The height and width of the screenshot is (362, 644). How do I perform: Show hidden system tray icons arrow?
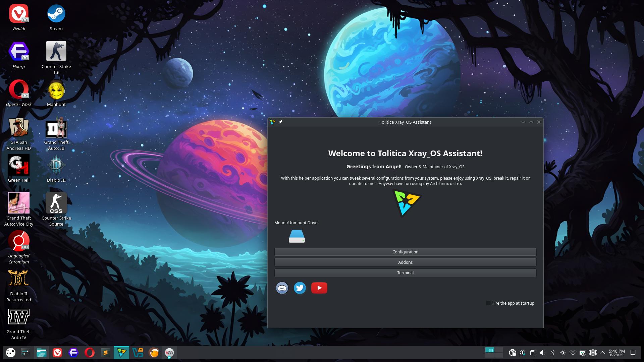point(602,353)
